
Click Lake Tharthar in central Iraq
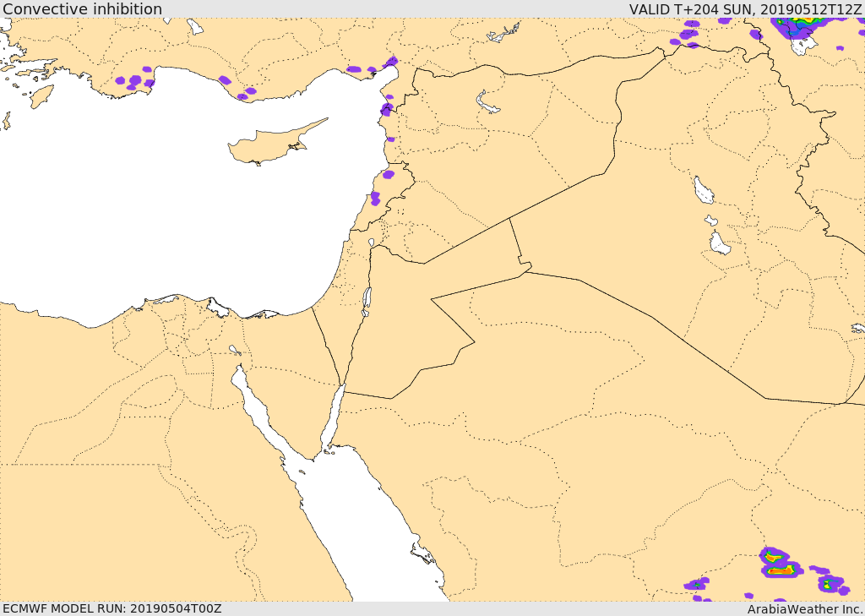coord(703,191)
